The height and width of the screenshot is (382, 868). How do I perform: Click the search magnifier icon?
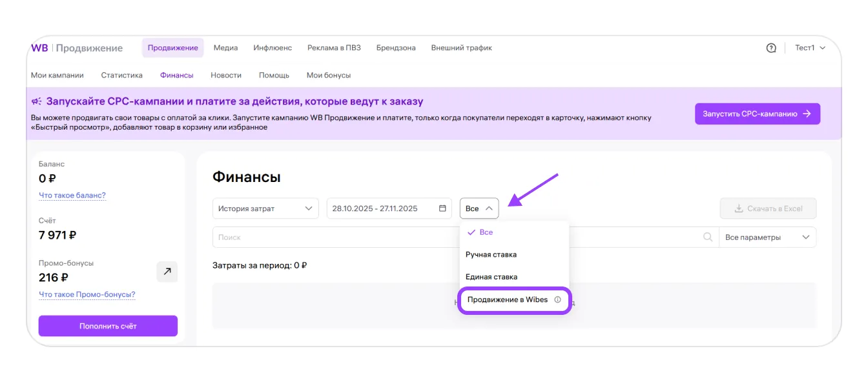[708, 237]
